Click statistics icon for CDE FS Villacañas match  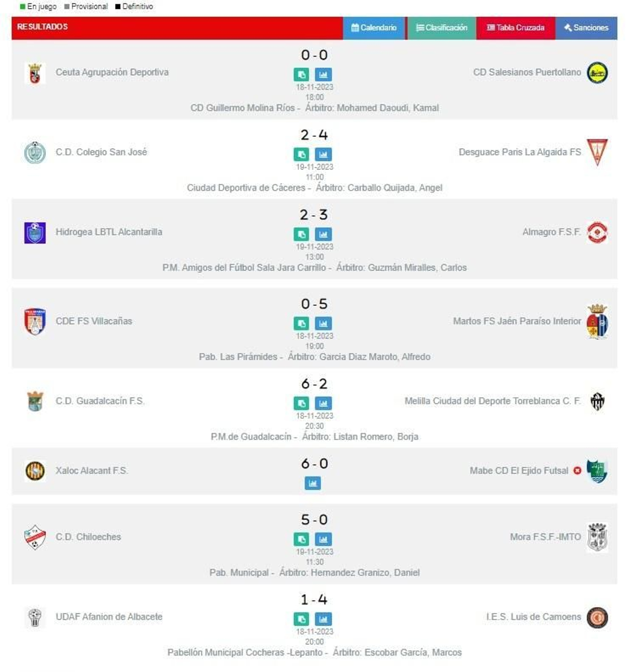pos(323,323)
